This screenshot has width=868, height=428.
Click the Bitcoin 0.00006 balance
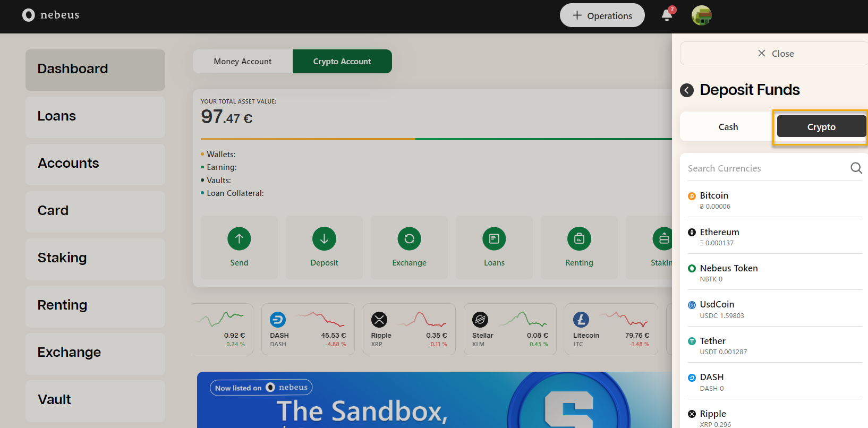715,207
